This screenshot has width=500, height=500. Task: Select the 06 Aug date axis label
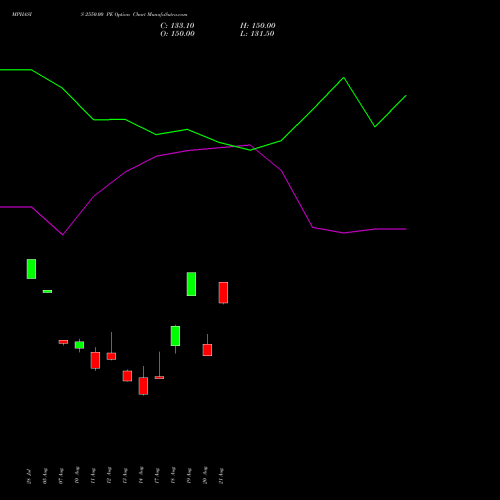(45, 476)
